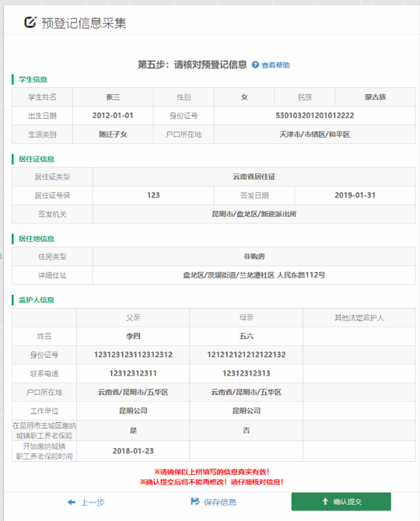420x521 pixels.
Task: Click father's pension insurance value 是
Action: (133, 431)
